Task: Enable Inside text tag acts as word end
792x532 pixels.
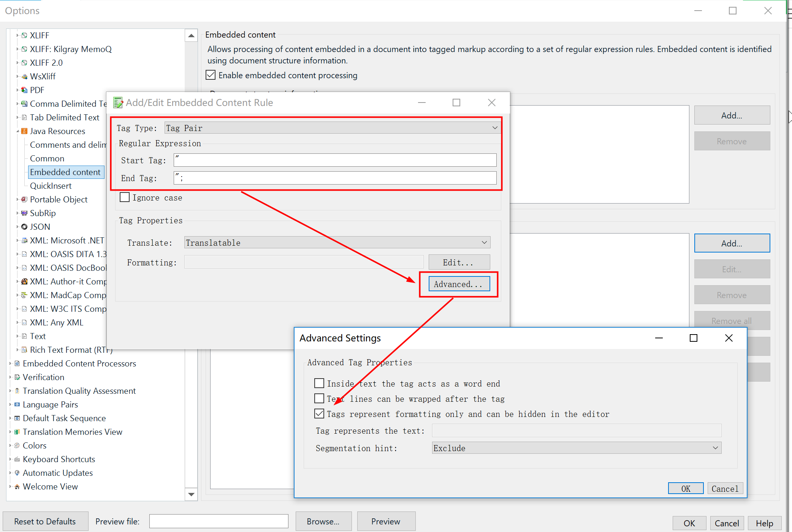Action: coord(319,383)
